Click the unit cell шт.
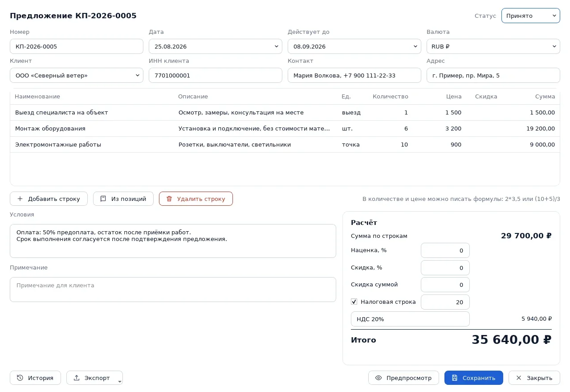570x392 pixels. click(353, 129)
